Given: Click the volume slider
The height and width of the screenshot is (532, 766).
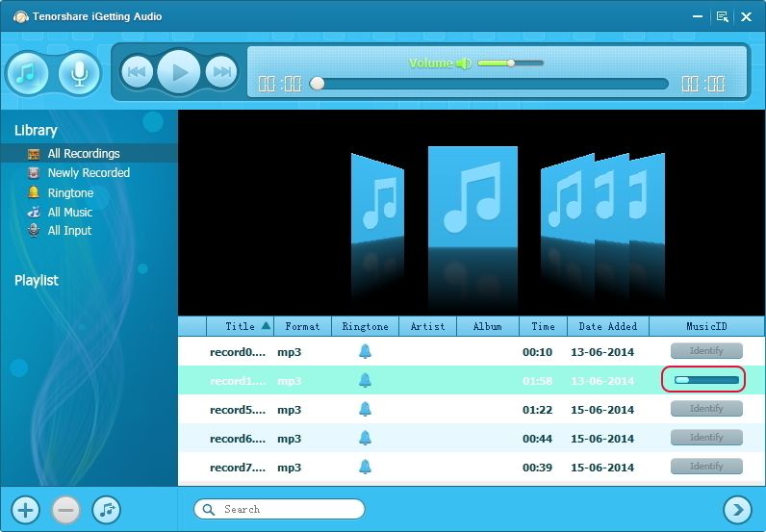Looking at the screenshot, I should click(510, 63).
